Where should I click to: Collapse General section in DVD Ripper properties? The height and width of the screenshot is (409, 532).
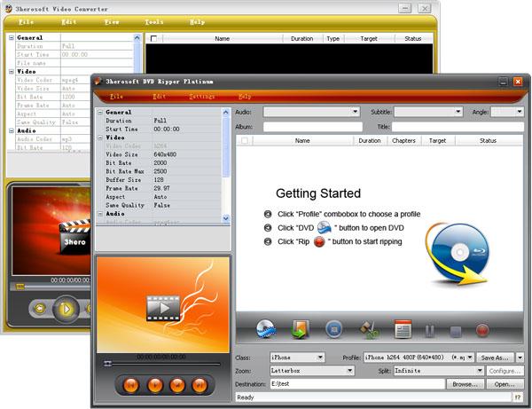pos(100,112)
